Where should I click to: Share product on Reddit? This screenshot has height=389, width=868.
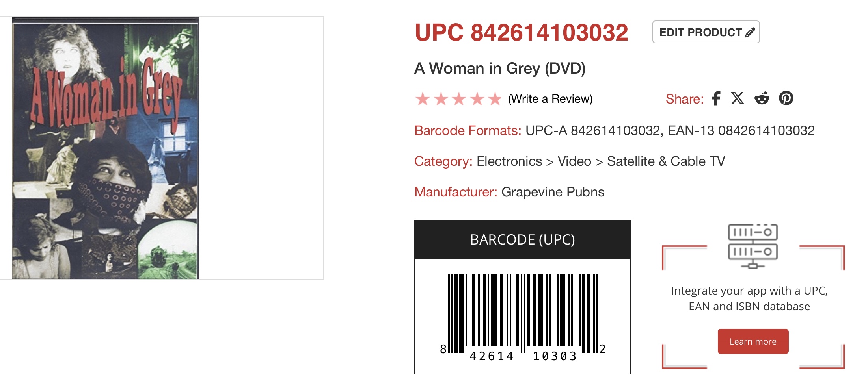pyautogui.click(x=762, y=98)
